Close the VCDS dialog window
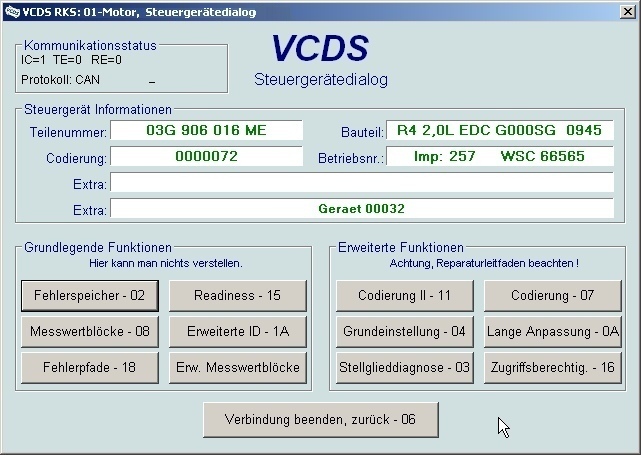This screenshot has height=455, width=641. [x=627, y=11]
